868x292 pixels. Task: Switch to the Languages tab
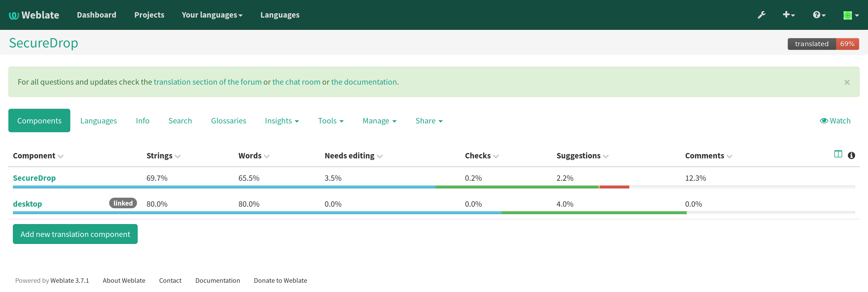[98, 121]
